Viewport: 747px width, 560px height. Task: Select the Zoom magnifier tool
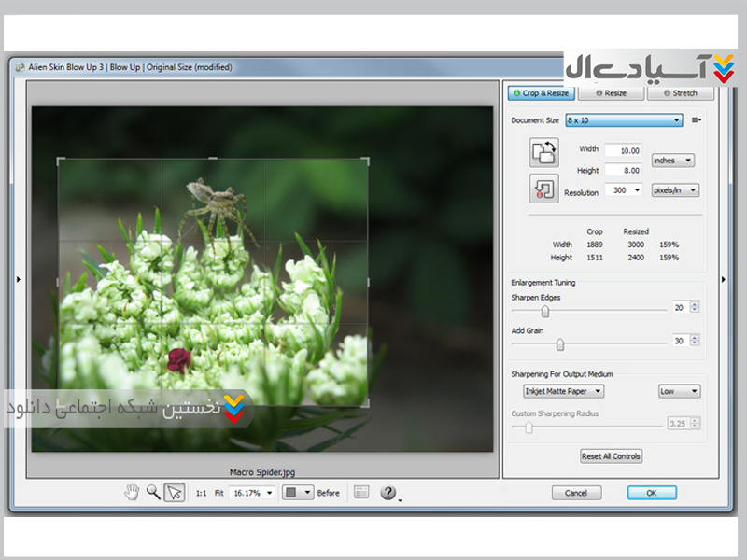[152, 492]
